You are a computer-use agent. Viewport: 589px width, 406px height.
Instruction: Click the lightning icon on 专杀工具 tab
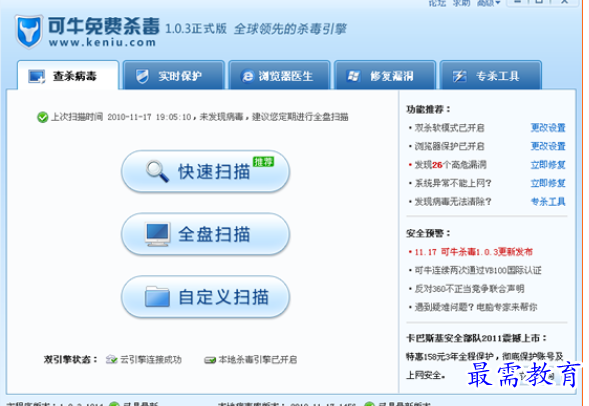point(459,76)
